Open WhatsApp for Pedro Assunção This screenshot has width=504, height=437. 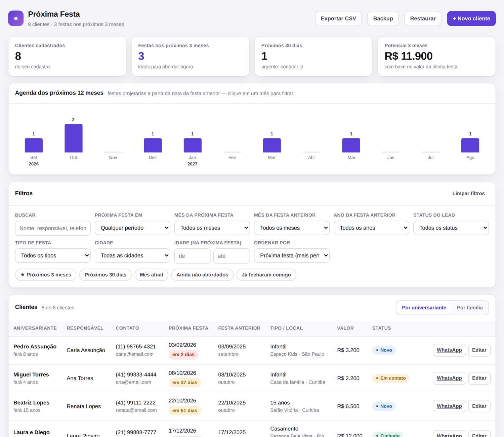(449, 350)
